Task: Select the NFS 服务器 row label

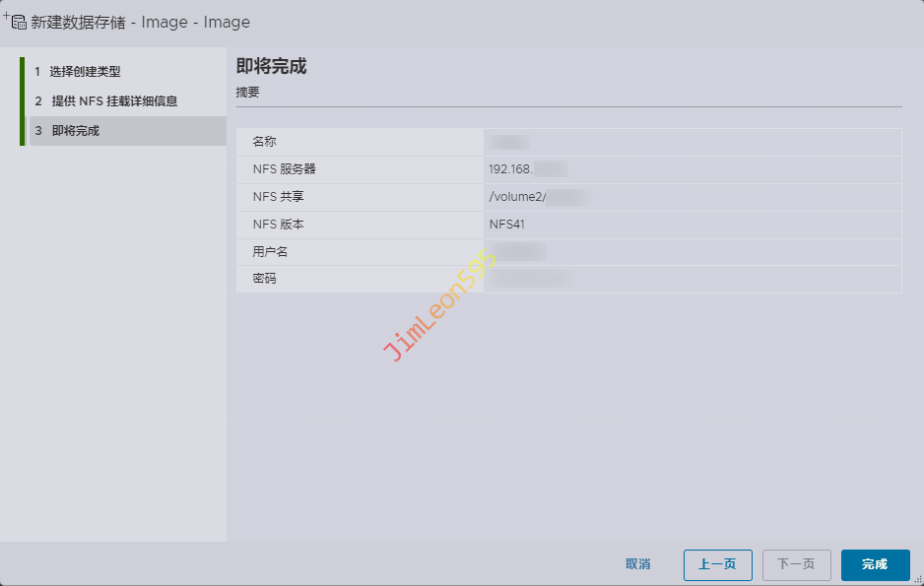Action: coord(284,169)
